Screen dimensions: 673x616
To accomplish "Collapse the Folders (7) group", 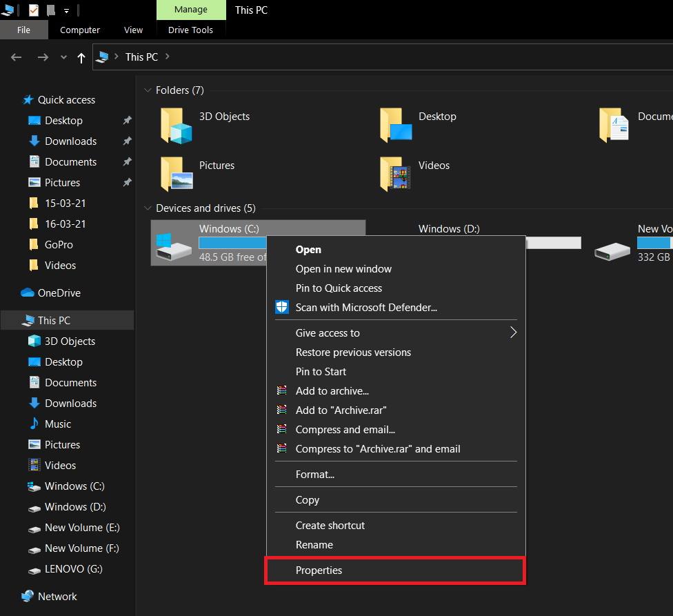I will (148, 90).
